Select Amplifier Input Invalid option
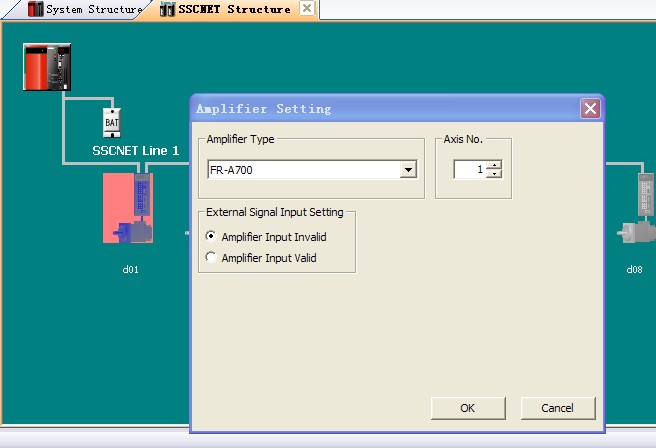 coord(211,237)
